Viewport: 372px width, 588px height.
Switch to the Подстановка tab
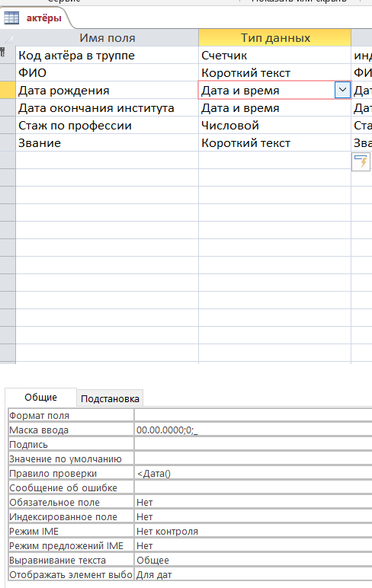[x=110, y=398]
